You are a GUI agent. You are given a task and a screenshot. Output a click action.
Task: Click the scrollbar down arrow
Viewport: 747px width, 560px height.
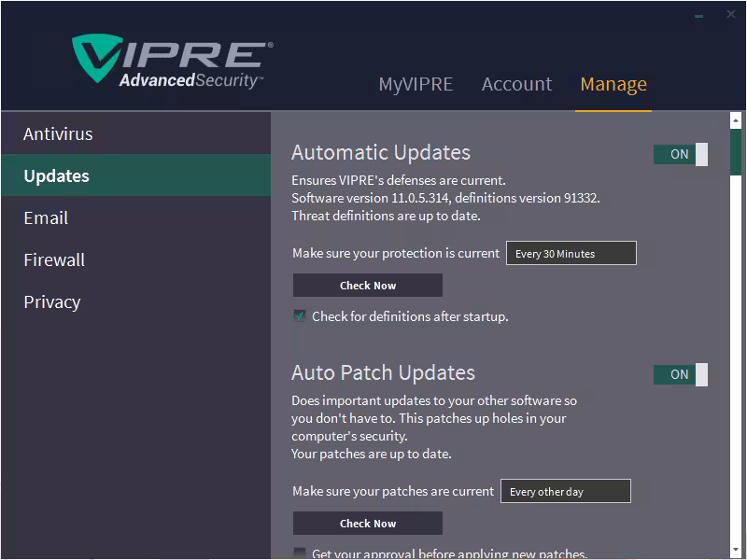pos(736,550)
